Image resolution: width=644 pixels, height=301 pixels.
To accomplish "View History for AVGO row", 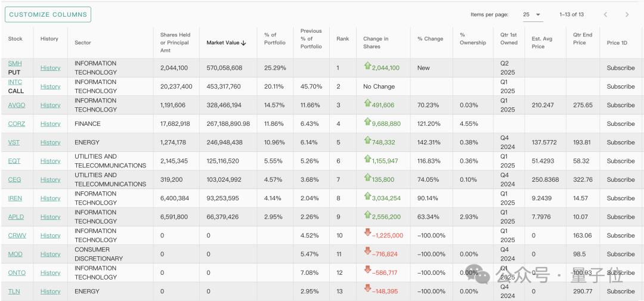I will (x=50, y=105).
